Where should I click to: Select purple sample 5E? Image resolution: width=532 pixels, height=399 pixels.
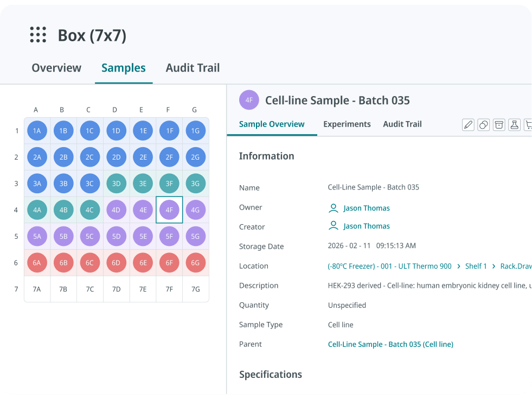tap(143, 236)
